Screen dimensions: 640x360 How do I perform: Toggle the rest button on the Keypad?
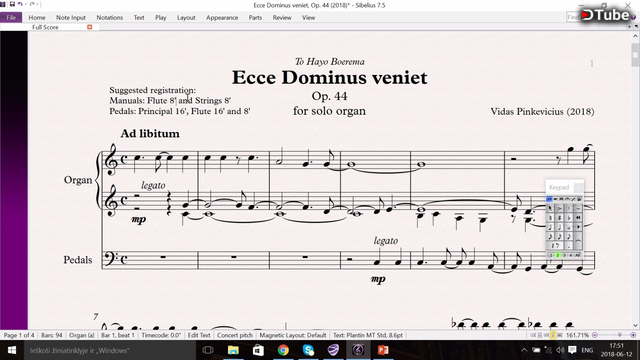(x=555, y=246)
